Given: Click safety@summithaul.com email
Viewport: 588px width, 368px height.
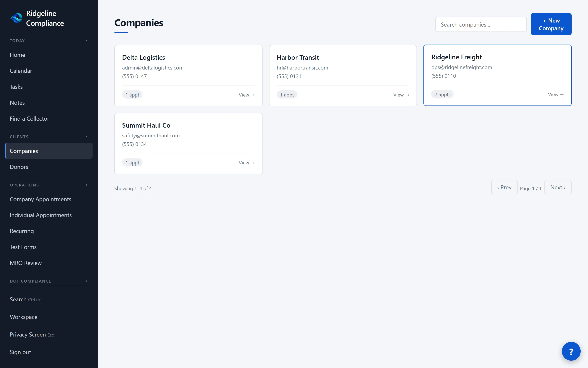Looking at the screenshot, I should tap(151, 136).
